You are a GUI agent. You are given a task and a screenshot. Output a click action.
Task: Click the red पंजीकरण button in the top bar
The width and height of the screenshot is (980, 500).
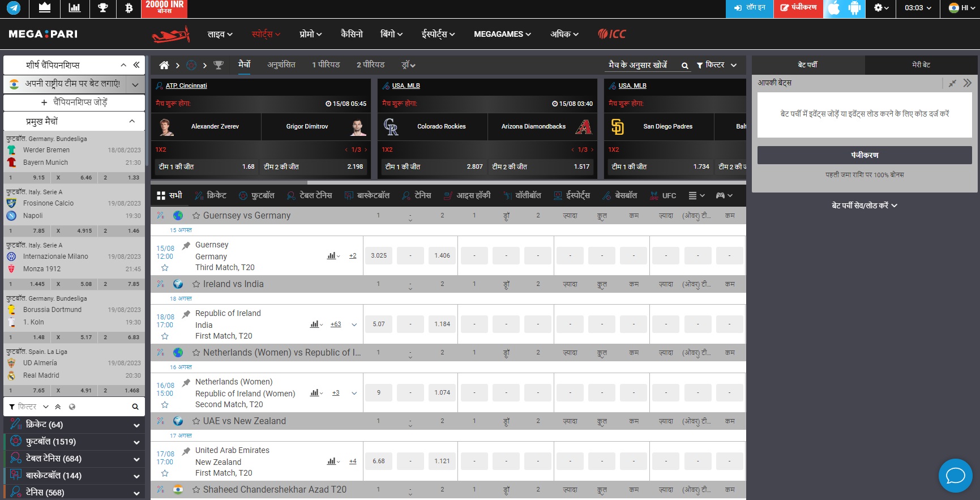click(x=798, y=8)
